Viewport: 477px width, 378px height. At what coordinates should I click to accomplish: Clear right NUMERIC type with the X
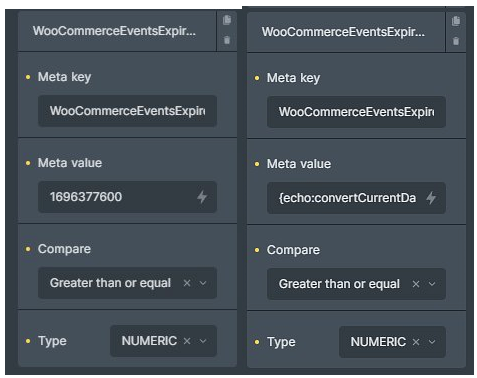416,342
